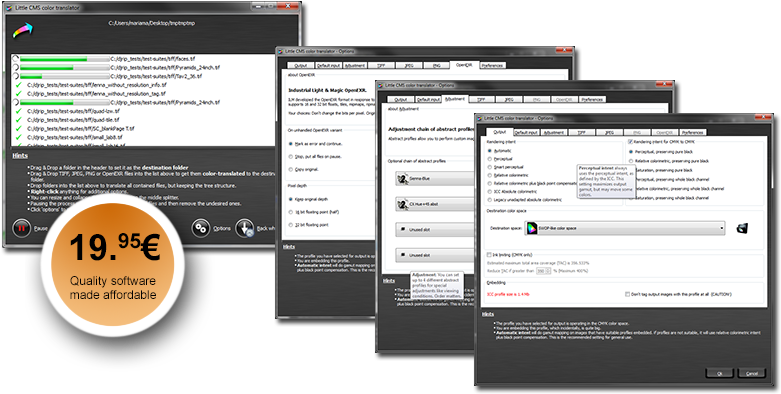
Task: Click the profile icon on the Sienna-Blue slot
Action: pos(403,178)
